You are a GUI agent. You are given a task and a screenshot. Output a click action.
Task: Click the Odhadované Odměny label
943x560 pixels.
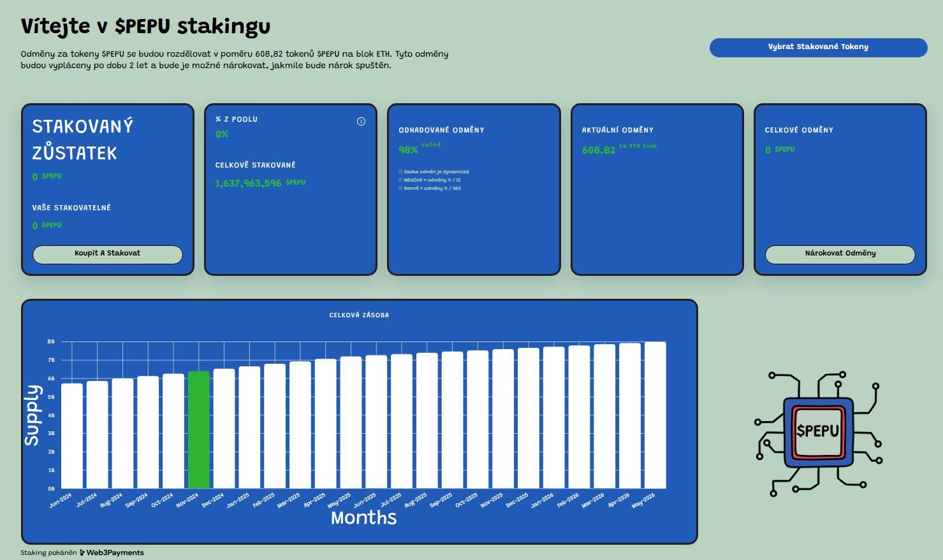click(441, 130)
